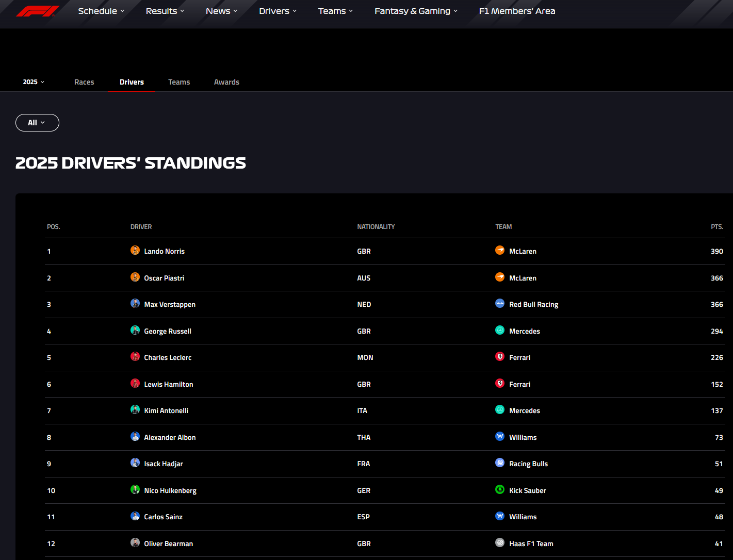733x560 pixels.
Task: Click Kimi Antonelli's driver avatar icon
Action: 135,410
